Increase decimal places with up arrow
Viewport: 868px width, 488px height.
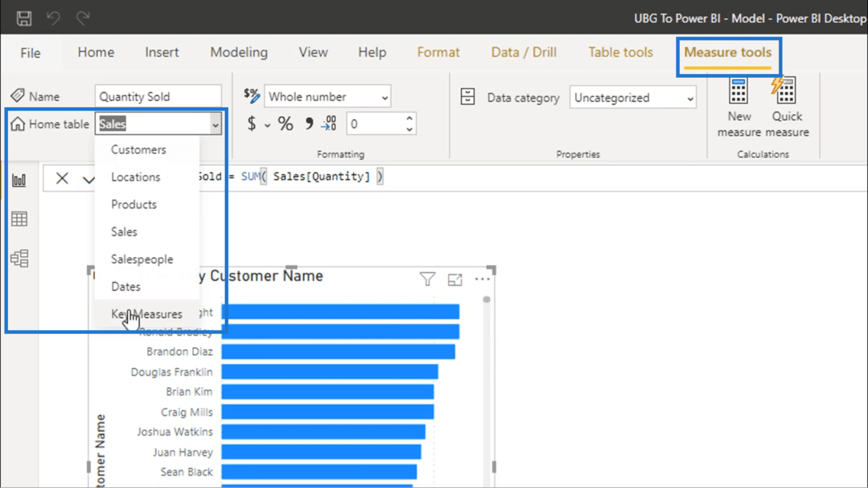pos(409,118)
